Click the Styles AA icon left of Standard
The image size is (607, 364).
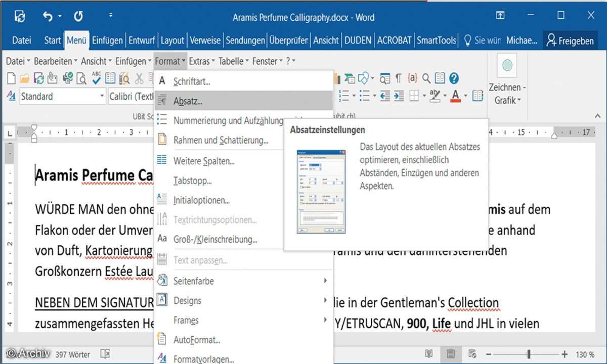(11, 96)
